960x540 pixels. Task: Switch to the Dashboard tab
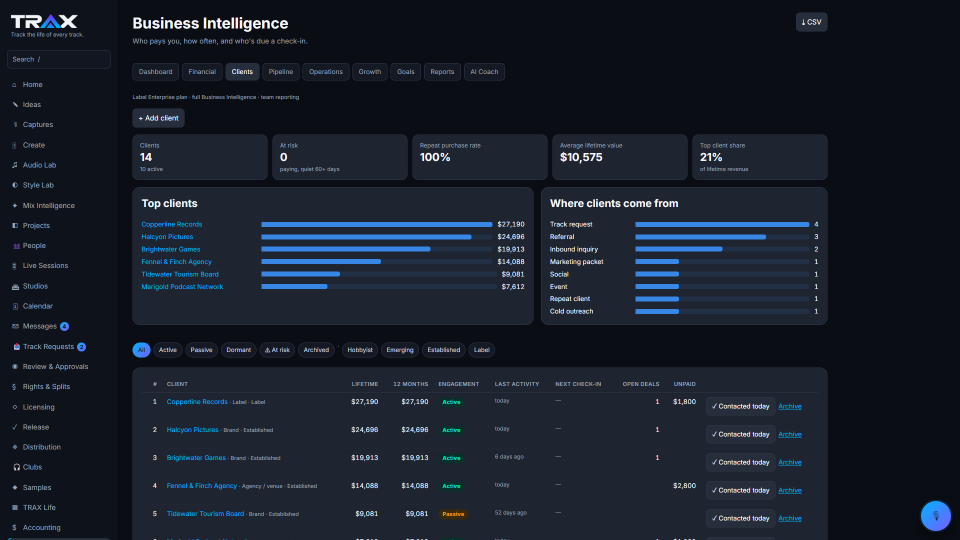click(x=156, y=72)
